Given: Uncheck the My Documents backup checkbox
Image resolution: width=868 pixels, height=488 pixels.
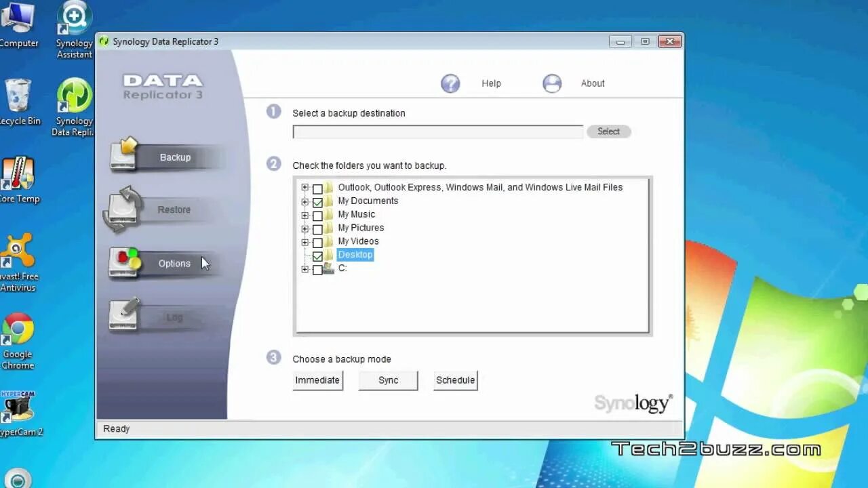Looking at the screenshot, I should 317,201.
